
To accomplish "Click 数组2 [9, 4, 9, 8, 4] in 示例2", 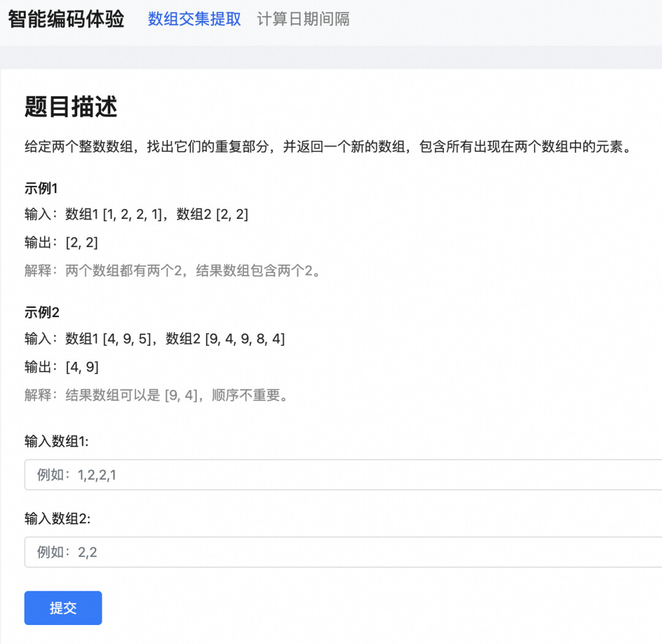I will coord(226,339).
